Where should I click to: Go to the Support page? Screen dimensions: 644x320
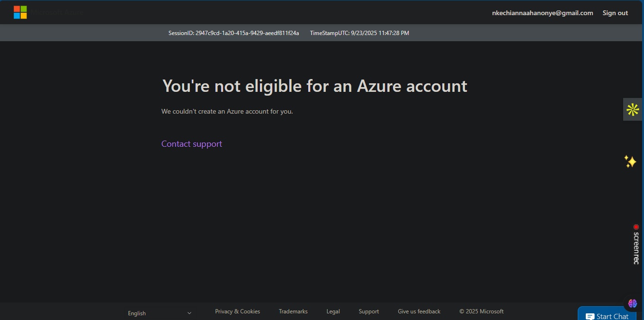368,311
